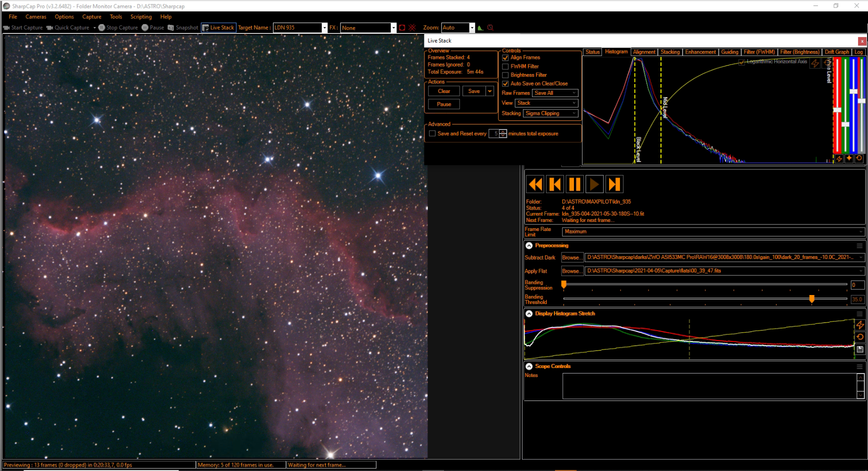Enable the FWHM Filter checkbox
The height and width of the screenshot is (471, 868).
point(505,66)
